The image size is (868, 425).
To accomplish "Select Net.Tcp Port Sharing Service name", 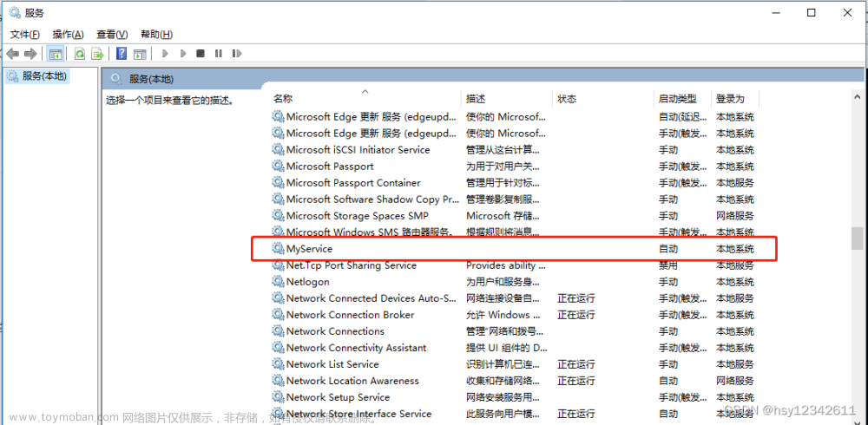I will point(352,265).
